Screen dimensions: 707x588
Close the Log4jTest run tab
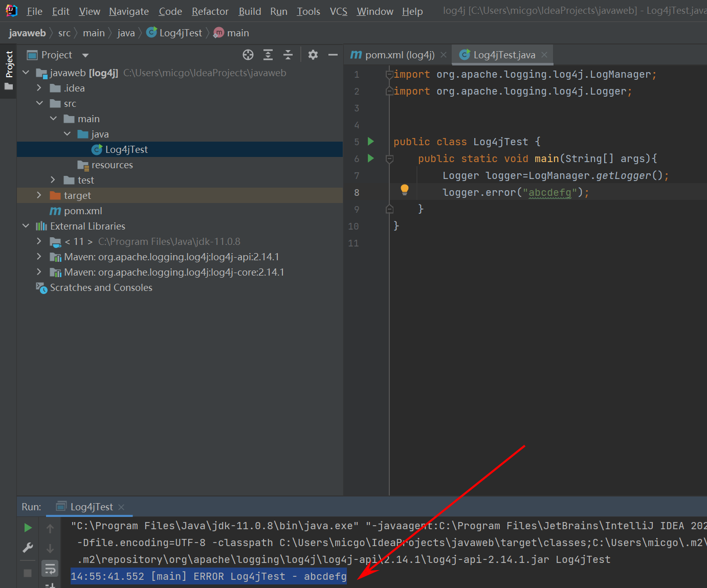point(121,507)
